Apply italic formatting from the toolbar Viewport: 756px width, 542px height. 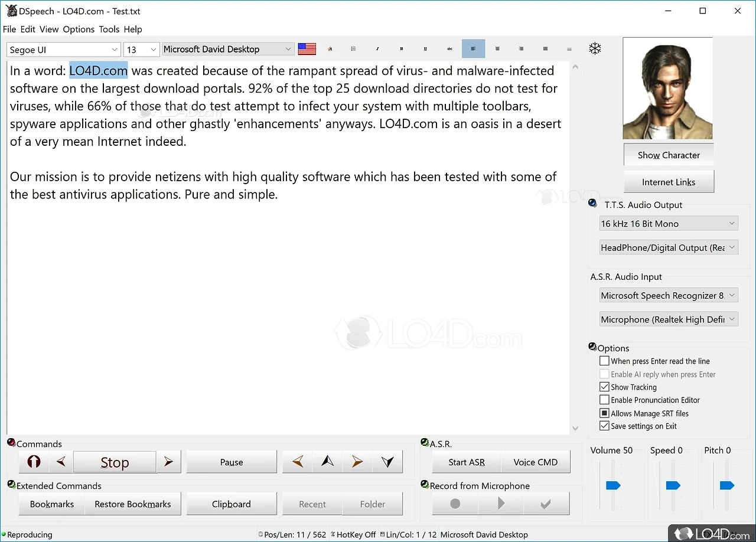[x=377, y=49]
